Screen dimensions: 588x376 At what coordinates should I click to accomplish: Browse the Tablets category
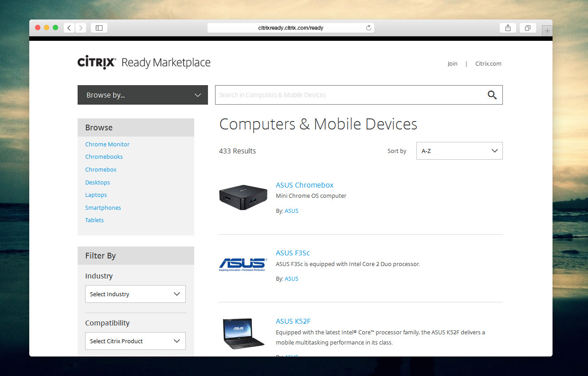point(94,220)
